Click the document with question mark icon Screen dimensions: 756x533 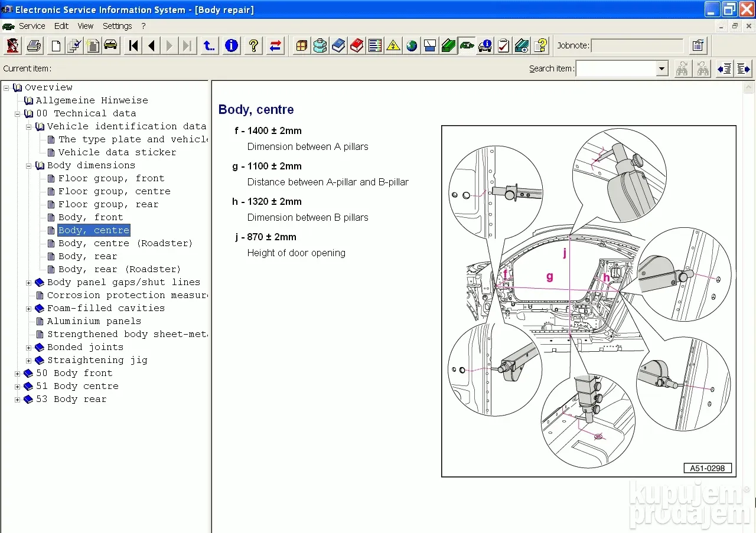tap(540, 45)
